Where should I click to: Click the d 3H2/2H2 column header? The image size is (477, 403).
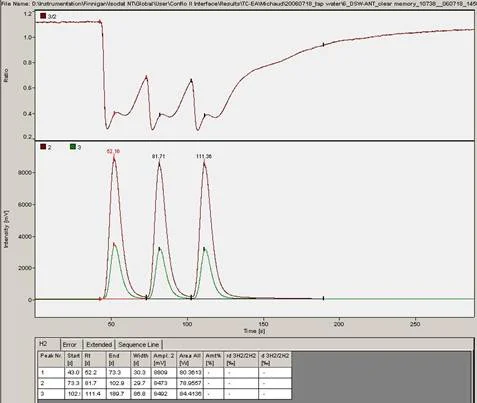275,359
